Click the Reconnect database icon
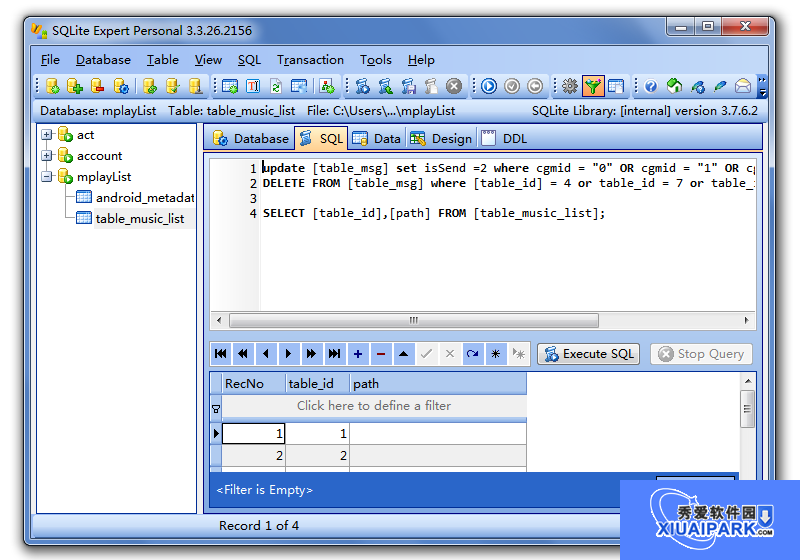The image size is (800, 560). click(x=149, y=86)
